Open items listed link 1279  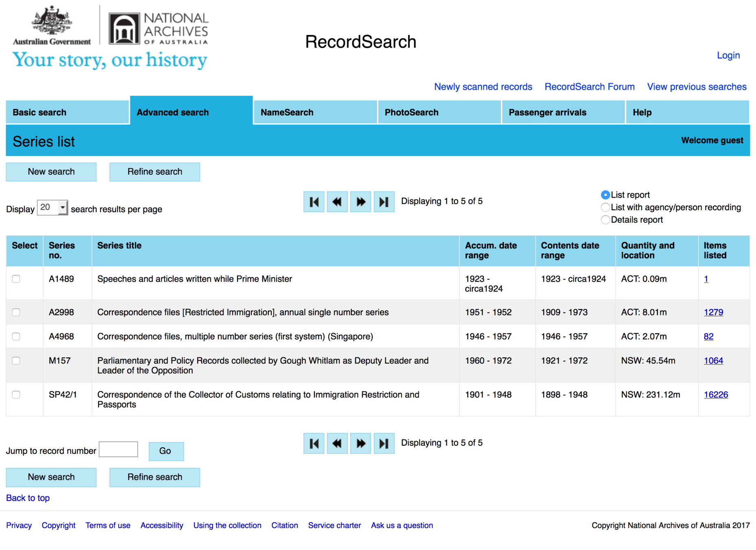click(713, 312)
